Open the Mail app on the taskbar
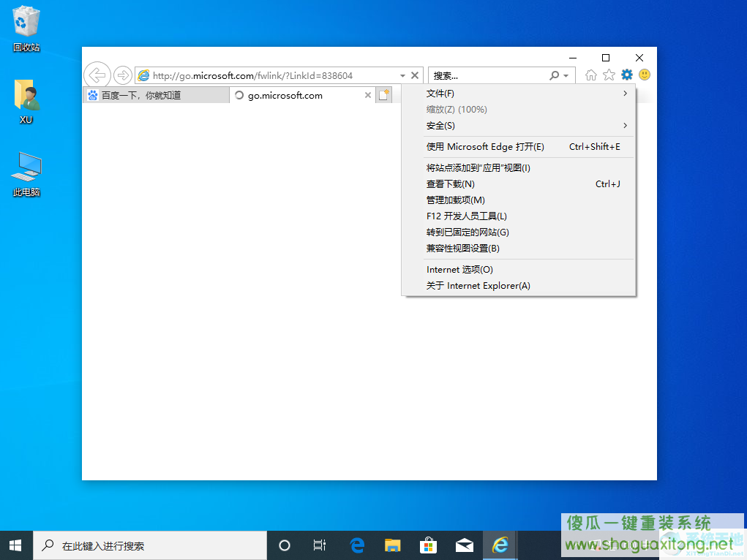Viewport: 747px width, 560px height. tap(465, 545)
